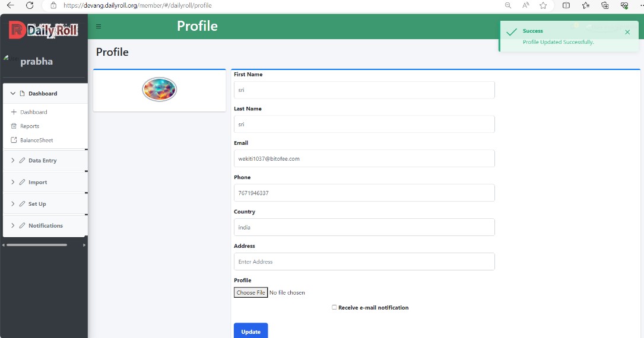Click the split screen browser icon
This screenshot has width=644, height=338.
click(566, 5)
